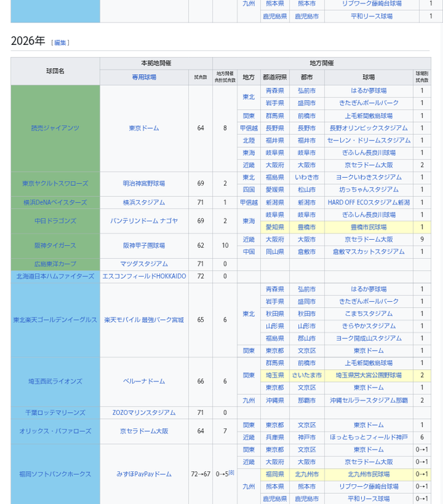The image size is (443, 504).
Task: Open the 広島東洋カープ team link
Action: click(55, 264)
